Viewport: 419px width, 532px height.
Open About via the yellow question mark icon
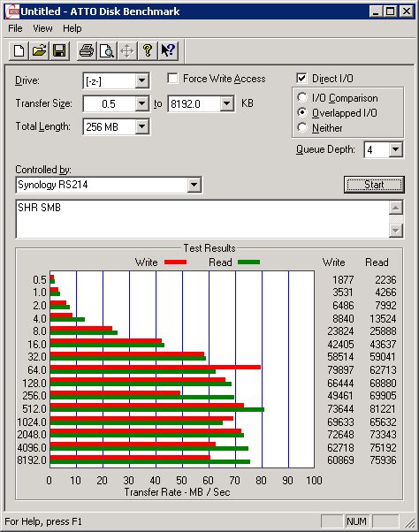click(x=148, y=51)
